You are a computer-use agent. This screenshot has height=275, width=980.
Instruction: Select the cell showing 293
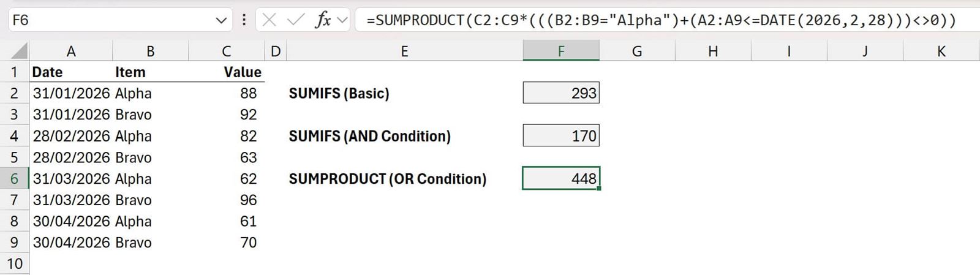pos(561,94)
